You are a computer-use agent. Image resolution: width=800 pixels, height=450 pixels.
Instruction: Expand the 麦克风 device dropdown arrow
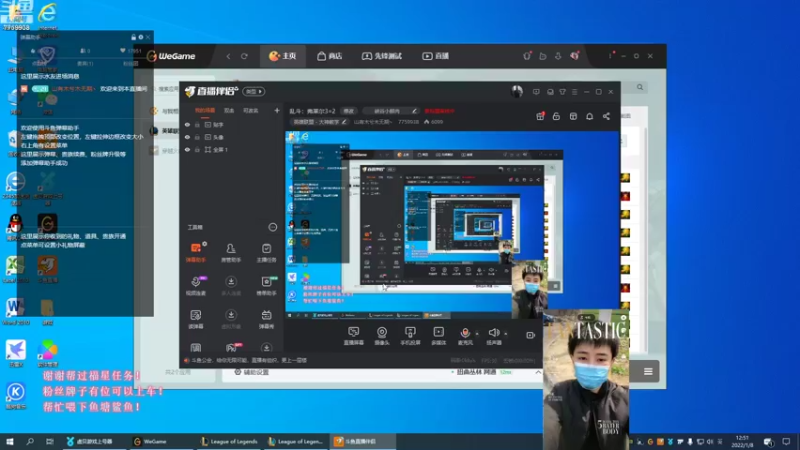point(477,334)
